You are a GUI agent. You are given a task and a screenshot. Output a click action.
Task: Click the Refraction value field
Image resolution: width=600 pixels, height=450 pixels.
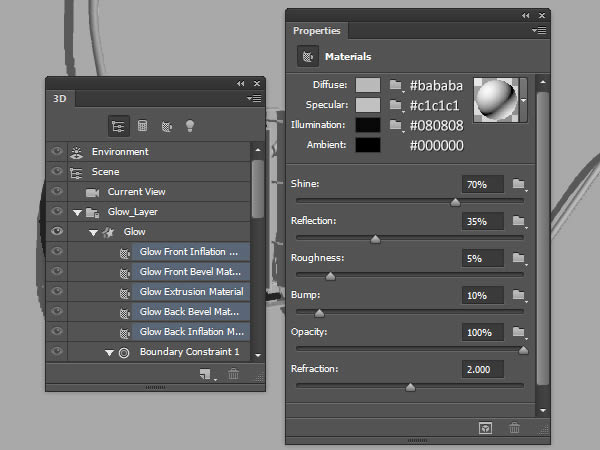(483, 369)
